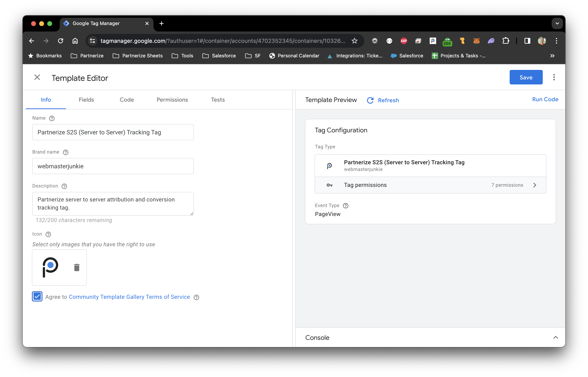588x377 pixels.
Task: Expand the Console panel chevron
Action: click(x=555, y=337)
